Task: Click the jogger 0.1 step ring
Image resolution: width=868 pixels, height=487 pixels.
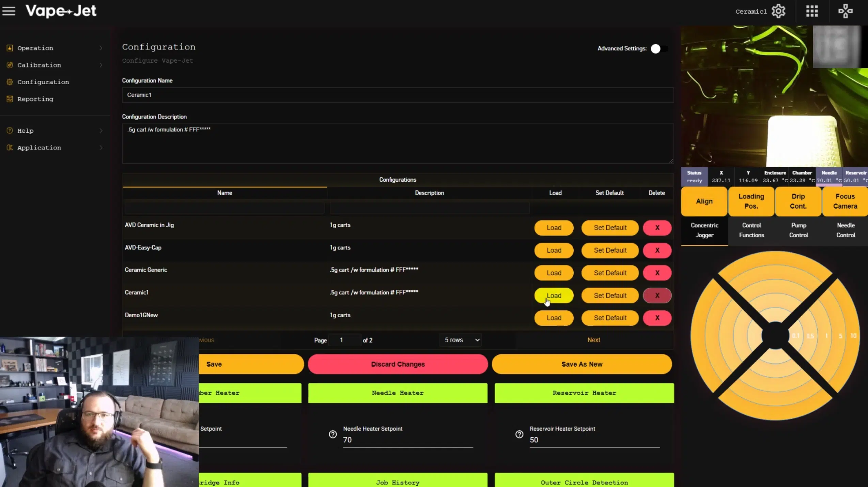Action: pyautogui.click(x=795, y=336)
